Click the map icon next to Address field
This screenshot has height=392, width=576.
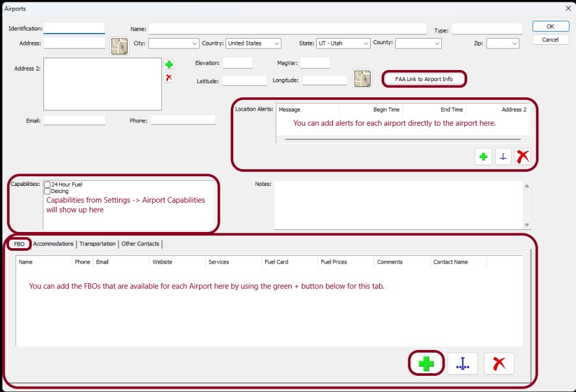coord(119,46)
